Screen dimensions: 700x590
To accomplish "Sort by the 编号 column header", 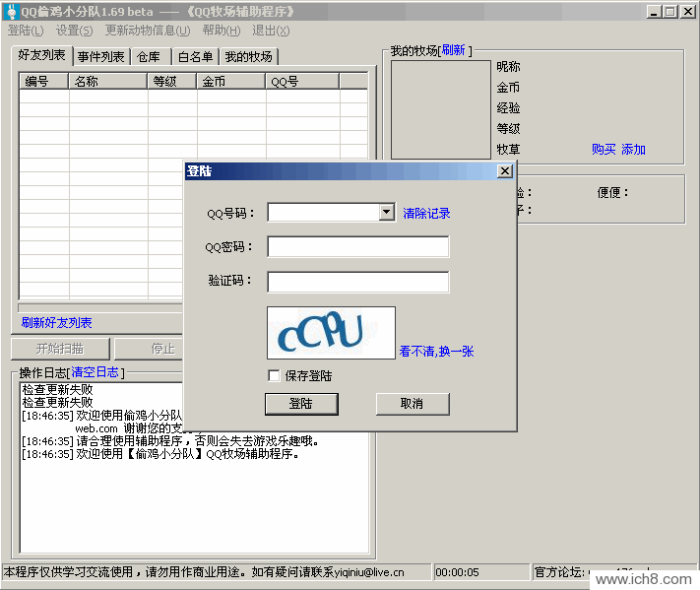I will coord(43,82).
